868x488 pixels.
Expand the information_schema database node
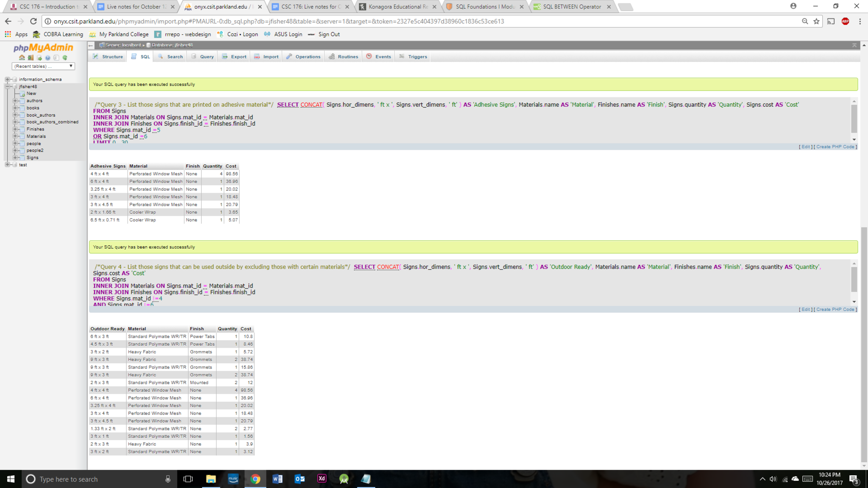tap(7, 79)
